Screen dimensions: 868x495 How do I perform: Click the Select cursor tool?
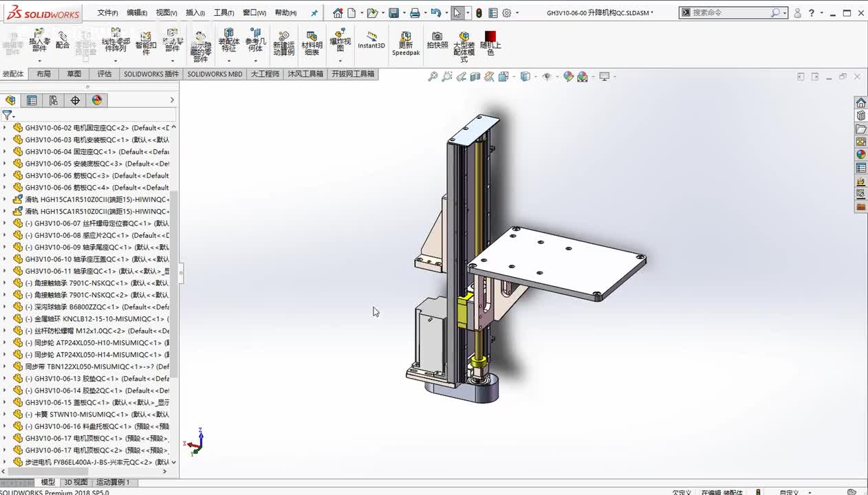coord(457,12)
